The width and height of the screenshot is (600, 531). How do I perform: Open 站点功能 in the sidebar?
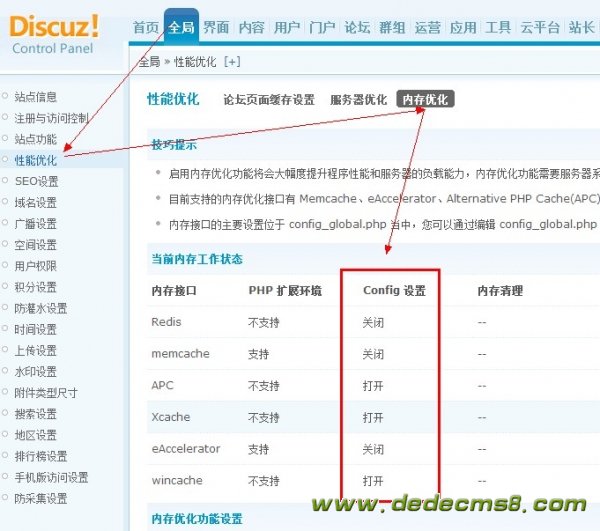35,139
